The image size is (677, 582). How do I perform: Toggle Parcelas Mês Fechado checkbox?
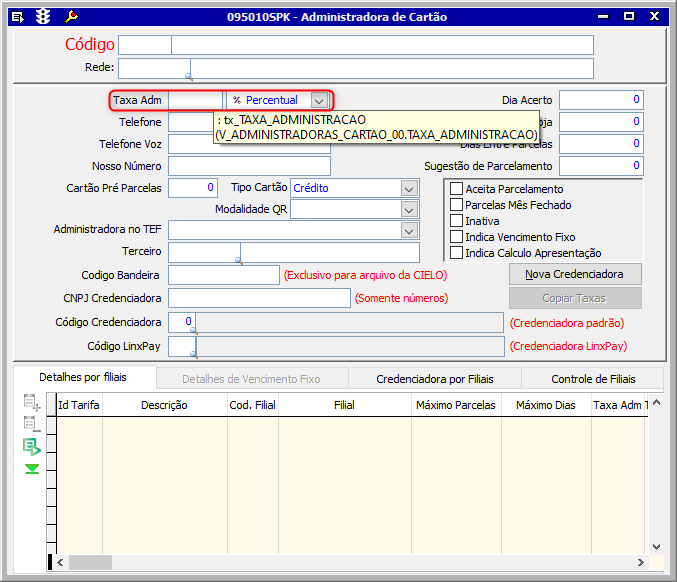pos(456,205)
